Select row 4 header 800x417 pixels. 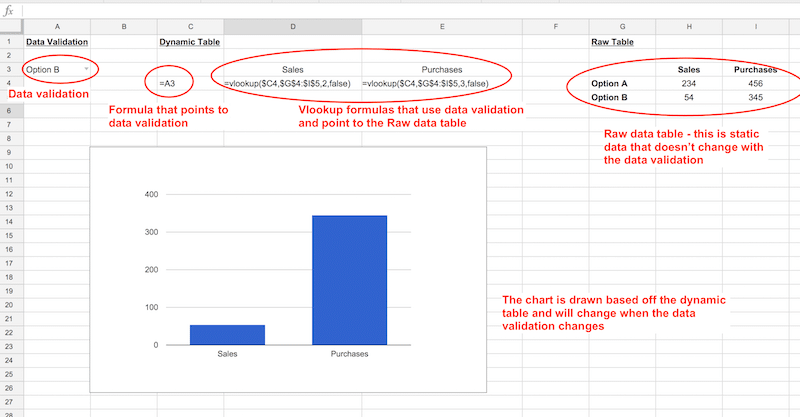coord(9,83)
